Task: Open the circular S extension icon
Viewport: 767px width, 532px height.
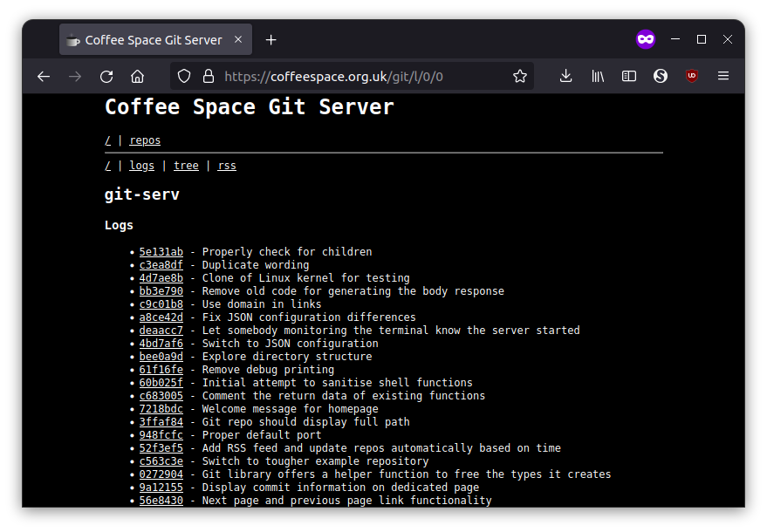Action: (x=661, y=76)
